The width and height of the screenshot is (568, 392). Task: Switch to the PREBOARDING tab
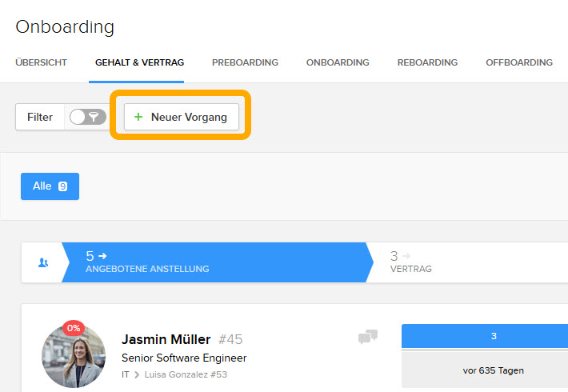coord(245,62)
